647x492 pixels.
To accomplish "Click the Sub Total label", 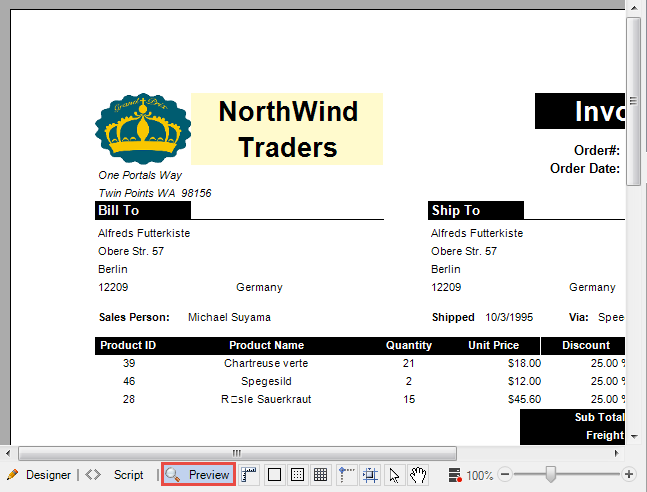I will pyautogui.click(x=600, y=417).
